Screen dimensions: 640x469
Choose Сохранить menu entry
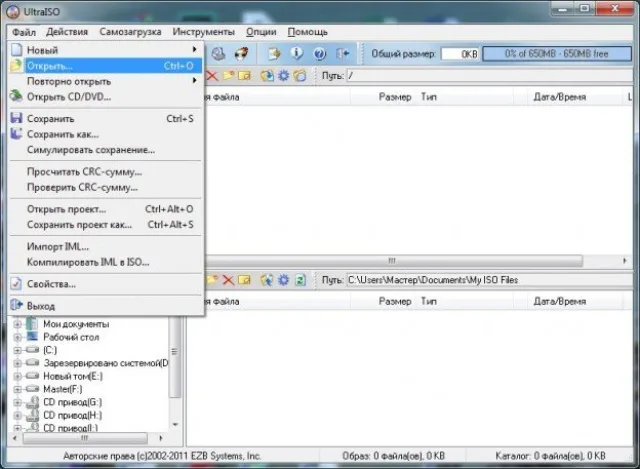106,119
